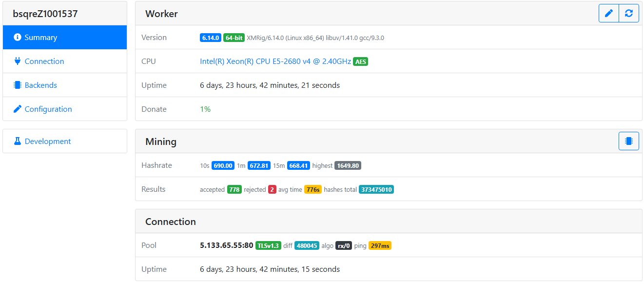Viewport: 644px width, 284px height.
Task: Click the pencil edit icon in Worker header
Action: pos(608,13)
